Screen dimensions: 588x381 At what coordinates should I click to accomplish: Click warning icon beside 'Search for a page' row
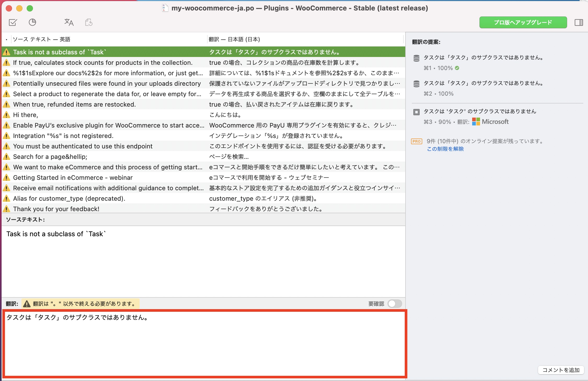tap(7, 157)
